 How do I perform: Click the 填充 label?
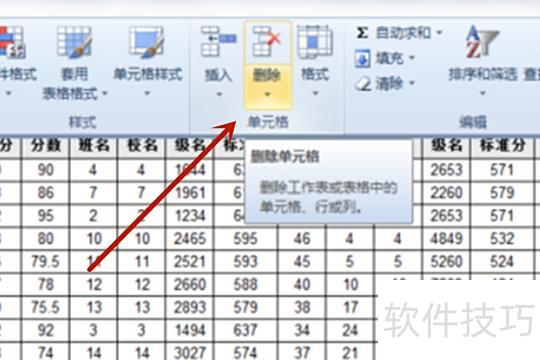point(390,58)
